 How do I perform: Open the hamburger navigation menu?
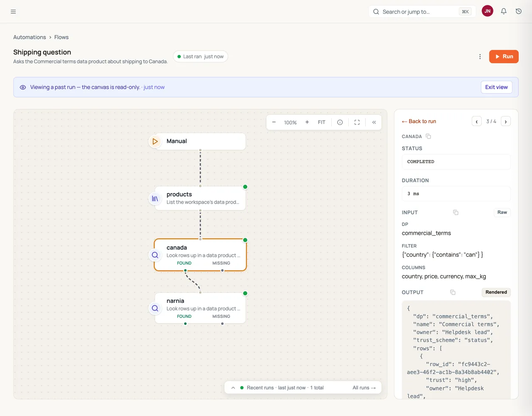(x=13, y=12)
